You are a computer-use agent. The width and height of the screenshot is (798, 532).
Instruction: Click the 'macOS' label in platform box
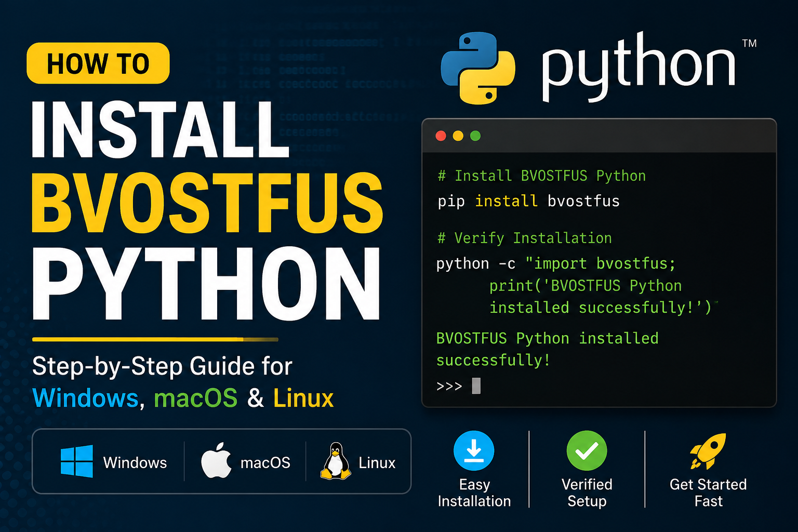[265, 462]
